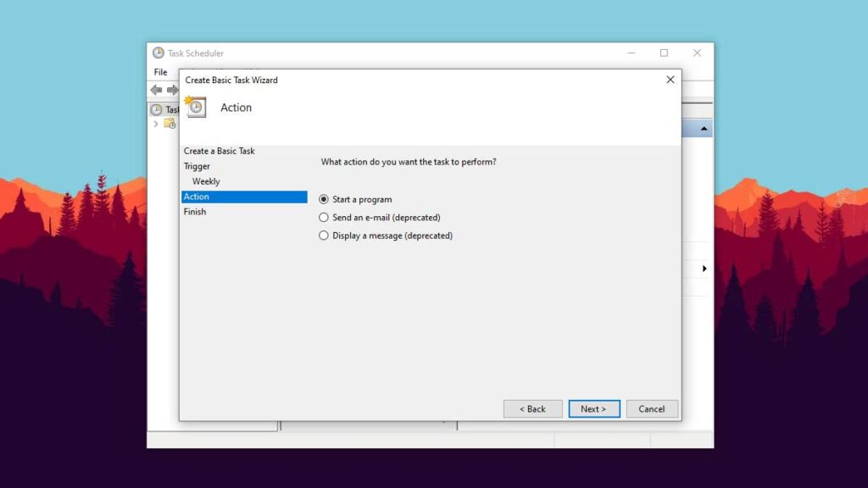Select Display a message (deprecated) option
The image size is (868, 488).
click(324, 236)
